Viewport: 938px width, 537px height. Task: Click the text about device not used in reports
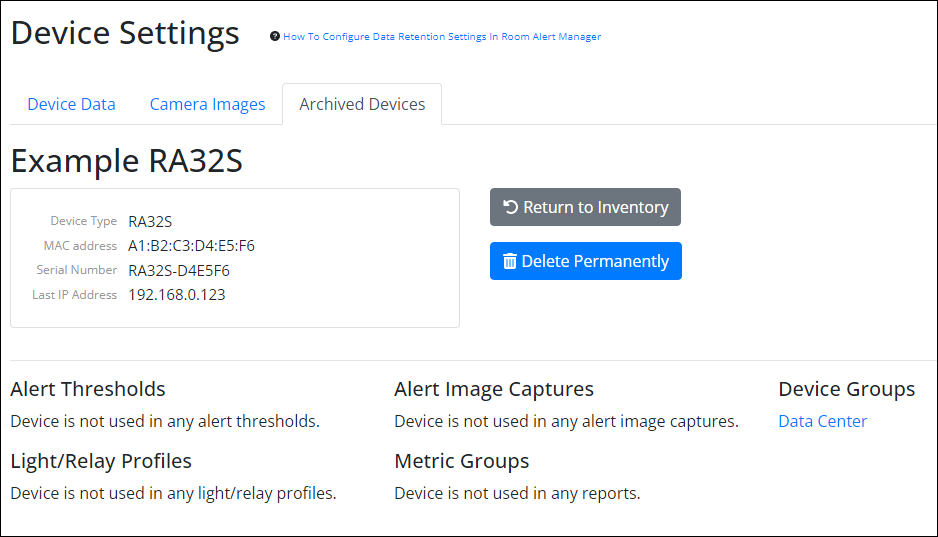click(x=517, y=493)
